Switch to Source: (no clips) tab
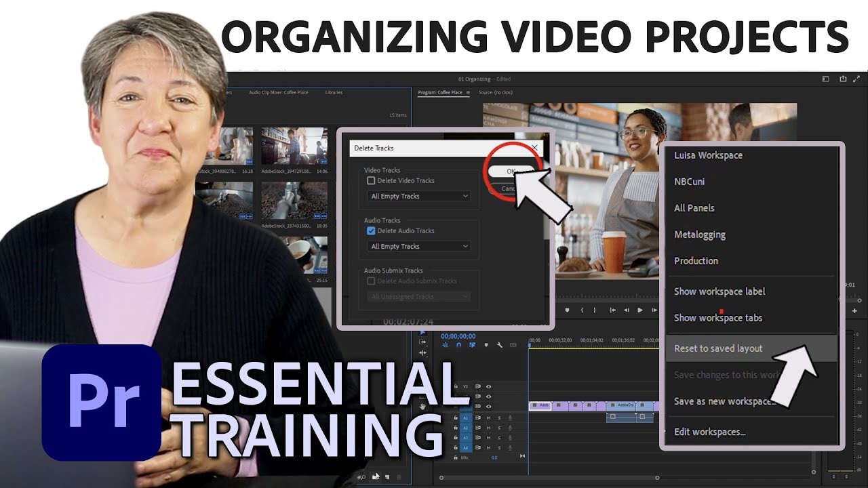Viewport: 868px width, 488px height. click(496, 93)
